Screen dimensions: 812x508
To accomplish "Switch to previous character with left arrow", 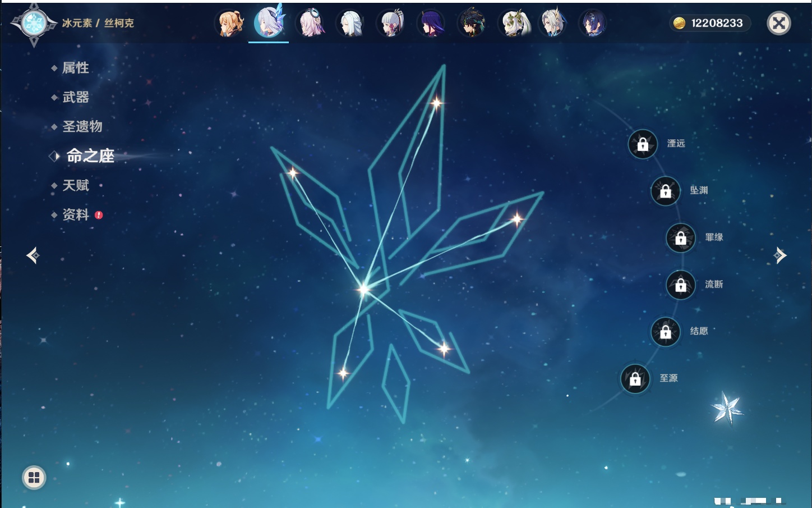I will pos(33,255).
